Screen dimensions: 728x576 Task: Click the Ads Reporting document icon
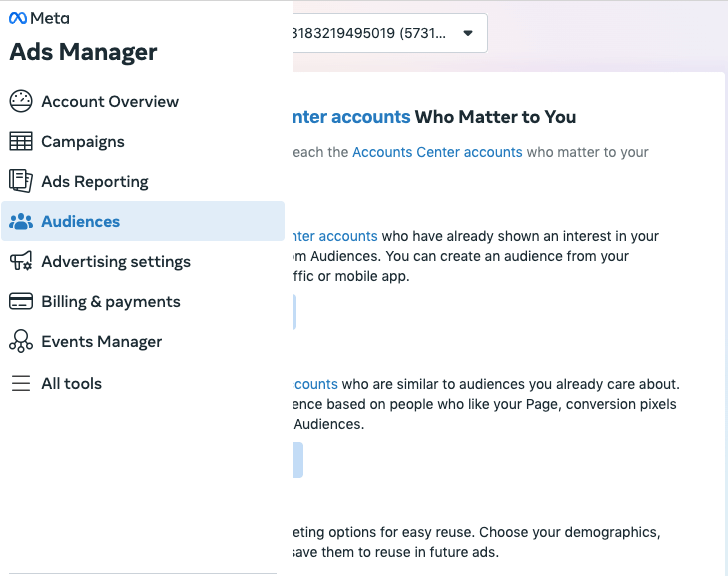click(21, 181)
